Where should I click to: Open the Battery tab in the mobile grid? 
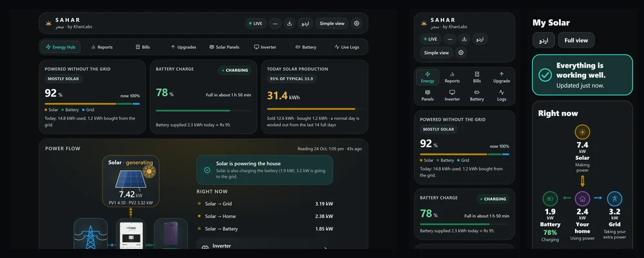coord(477,95)
